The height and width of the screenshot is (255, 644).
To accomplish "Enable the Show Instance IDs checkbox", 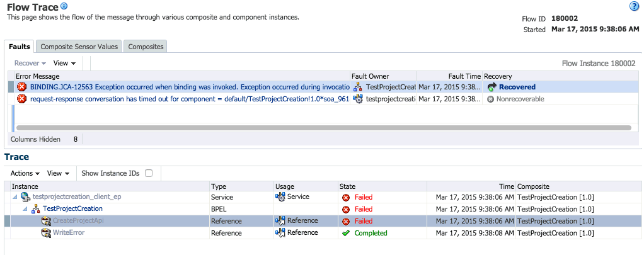I will pos(149,173).
